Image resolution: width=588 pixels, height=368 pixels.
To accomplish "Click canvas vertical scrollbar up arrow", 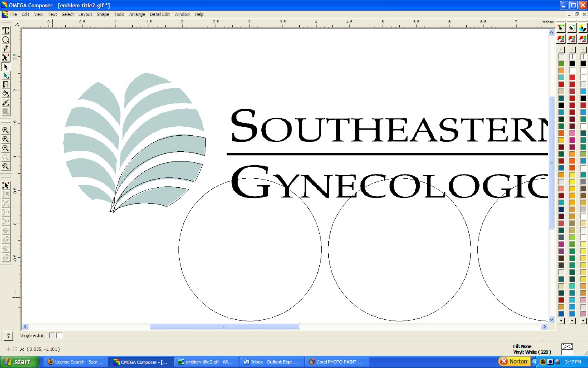I will pos(552,32).
